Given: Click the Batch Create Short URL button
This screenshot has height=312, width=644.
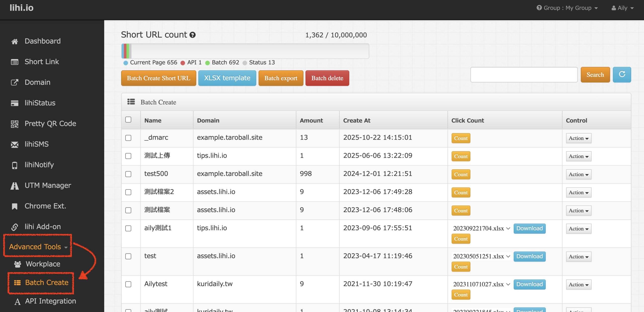Looking at the screenshot, I should point(158,78).
